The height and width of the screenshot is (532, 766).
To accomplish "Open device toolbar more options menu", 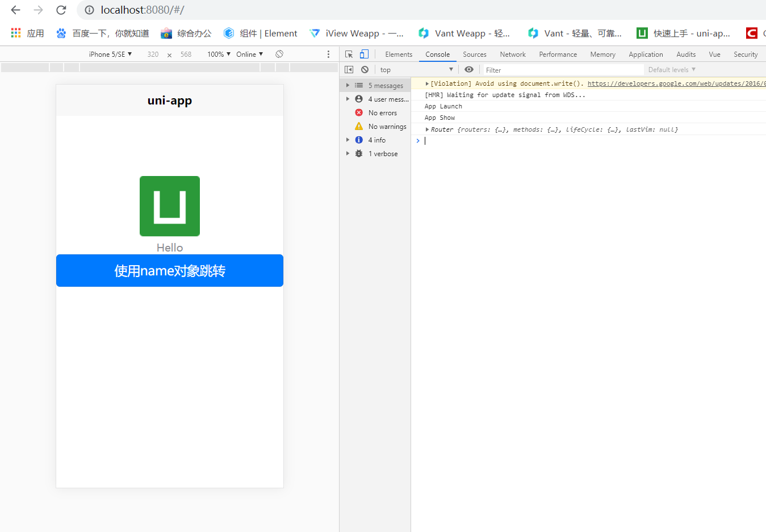I will 328,54.
